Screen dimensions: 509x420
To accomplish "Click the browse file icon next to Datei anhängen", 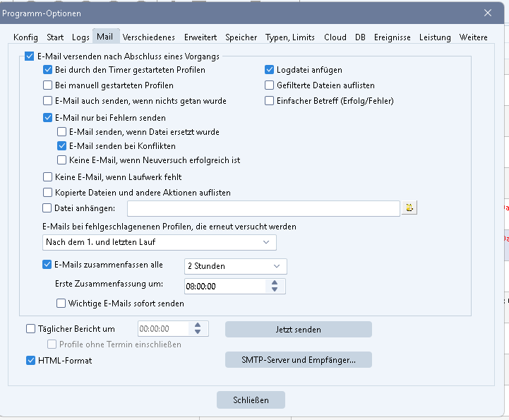I will 409,208.
